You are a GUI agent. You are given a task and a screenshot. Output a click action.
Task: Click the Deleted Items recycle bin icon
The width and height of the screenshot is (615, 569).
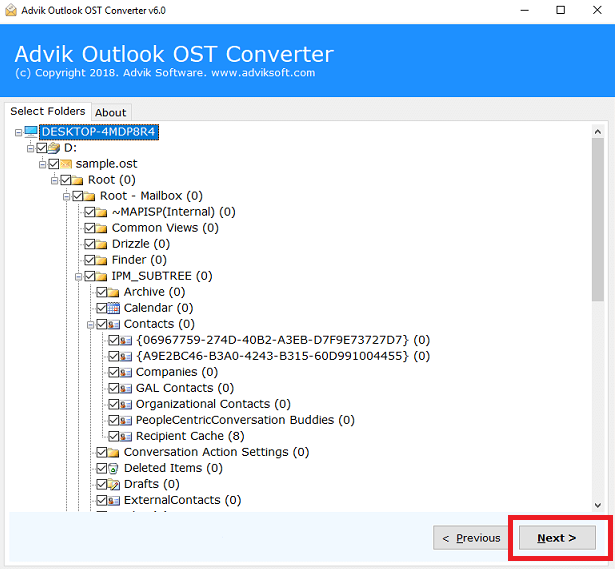point(113,469)
